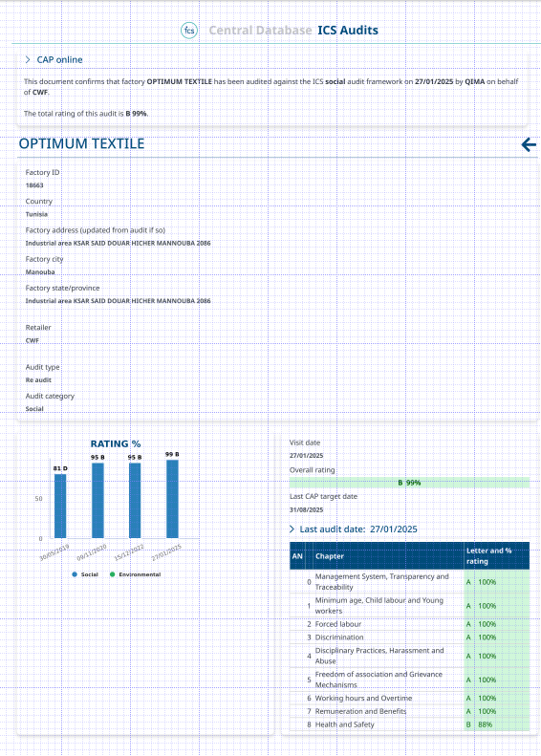Screen dimensions: 541x756
Task: Click the Last CAP target date 31/08/2025
Action: pyautogui.click(x=306, y=509)
